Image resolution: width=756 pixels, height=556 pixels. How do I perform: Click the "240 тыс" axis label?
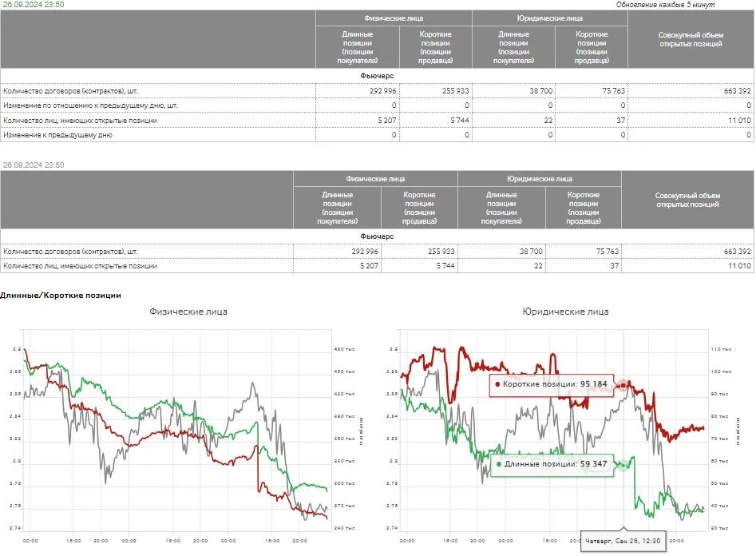tap(344, 528)
